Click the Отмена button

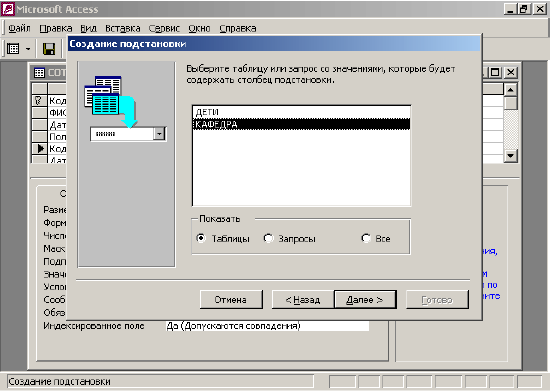pyautogui.click(x=231, y=299)
